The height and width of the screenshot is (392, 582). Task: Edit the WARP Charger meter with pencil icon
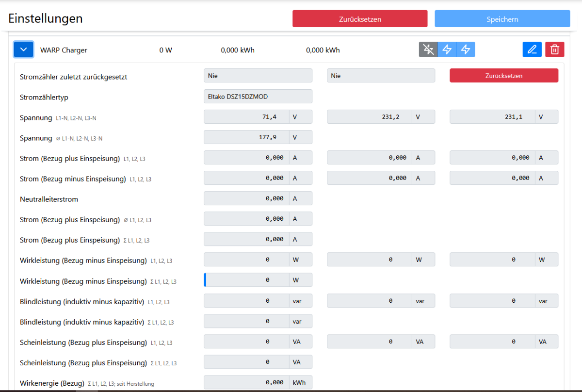click(x=532, y=49)
